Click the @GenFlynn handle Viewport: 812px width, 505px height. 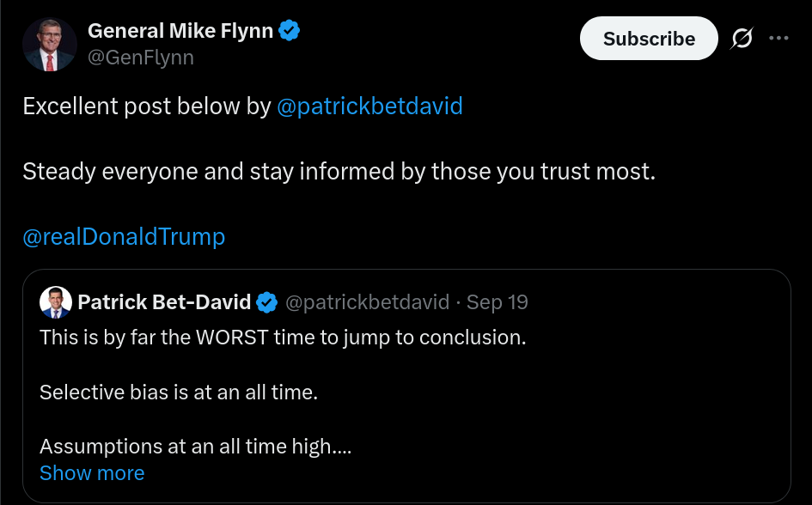tap(141, 58)
